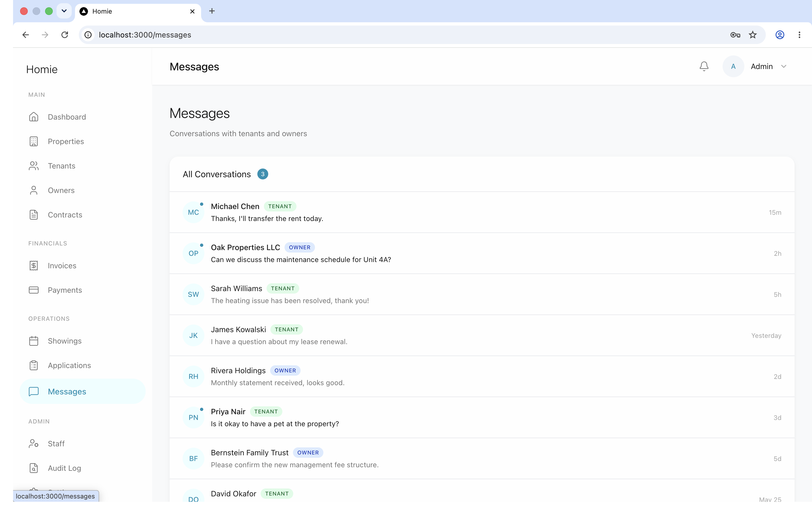Click the Owners person icon
Image resolution: width=812 pixels, height=517 pixels.
(34, 190)
